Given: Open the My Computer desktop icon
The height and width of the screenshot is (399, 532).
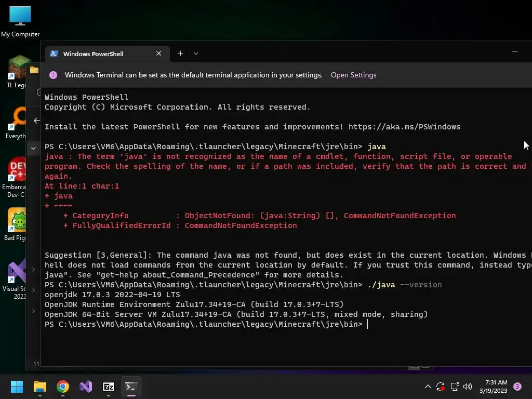Looking at the screenshot, I should point(20,22).
